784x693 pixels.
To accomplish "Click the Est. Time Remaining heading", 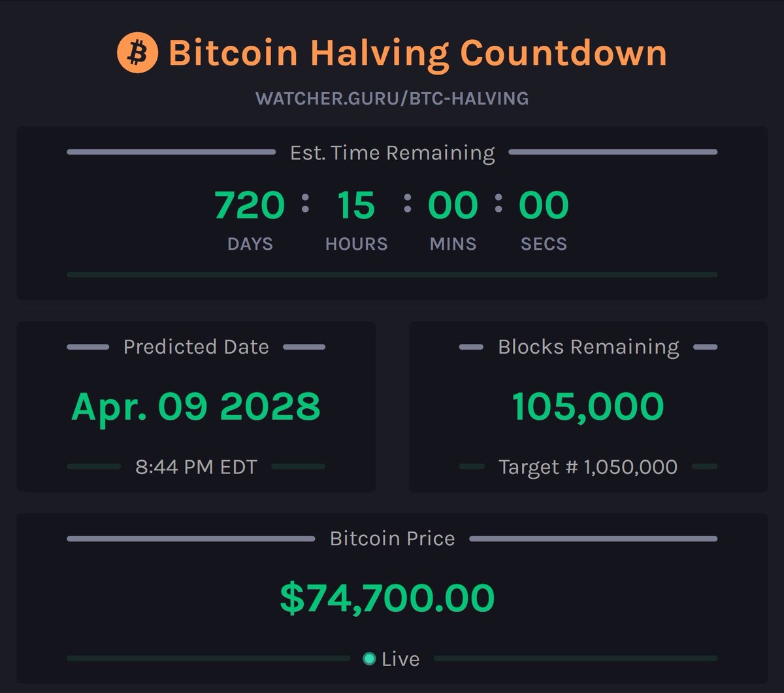I will (x=392, y=153).
